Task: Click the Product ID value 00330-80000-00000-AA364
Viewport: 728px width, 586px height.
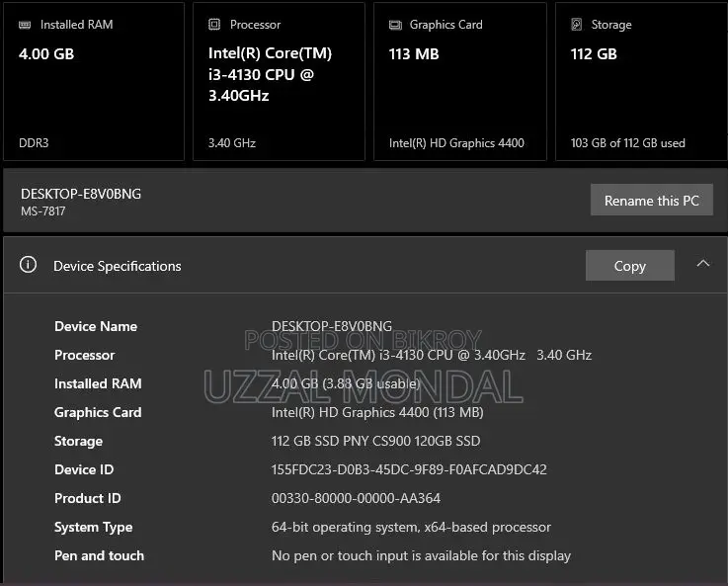Action: (356, 498)
